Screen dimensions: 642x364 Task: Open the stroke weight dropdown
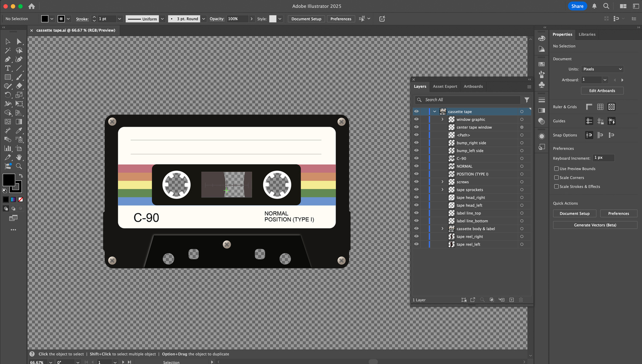point(119,19)
